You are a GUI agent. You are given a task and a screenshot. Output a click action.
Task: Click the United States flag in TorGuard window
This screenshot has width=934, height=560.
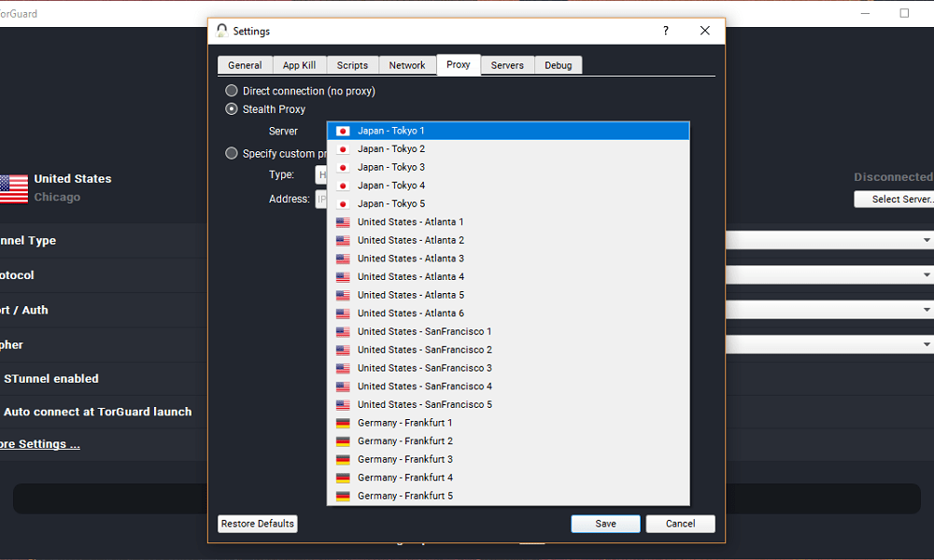tap(14, 189)
